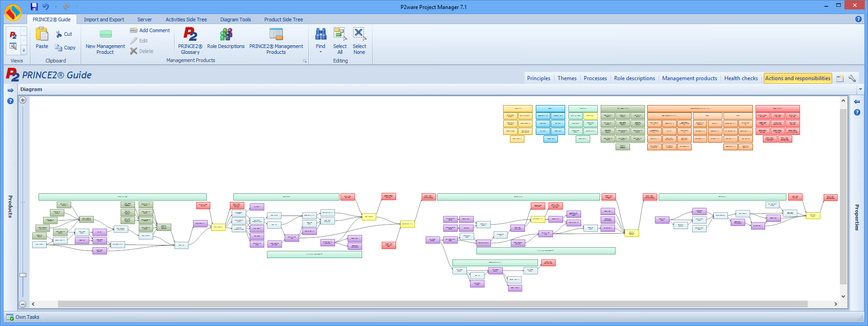The height and width of the screenshot is (326, 868).
Task: Go to Role descriptions section
Action: pos(634,78)
